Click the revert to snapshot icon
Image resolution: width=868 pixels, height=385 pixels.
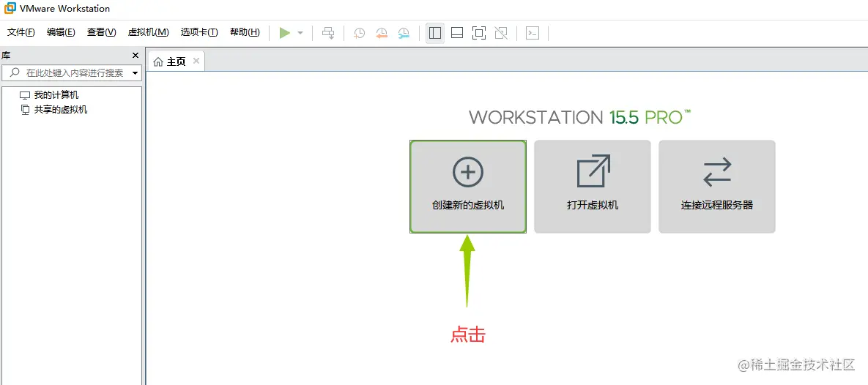click(x=382, y=33)
